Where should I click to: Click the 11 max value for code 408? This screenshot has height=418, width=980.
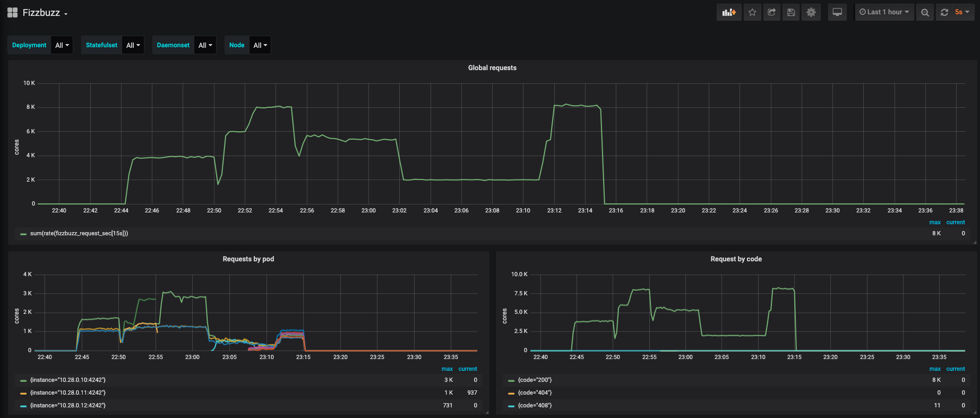pos(937,405)
